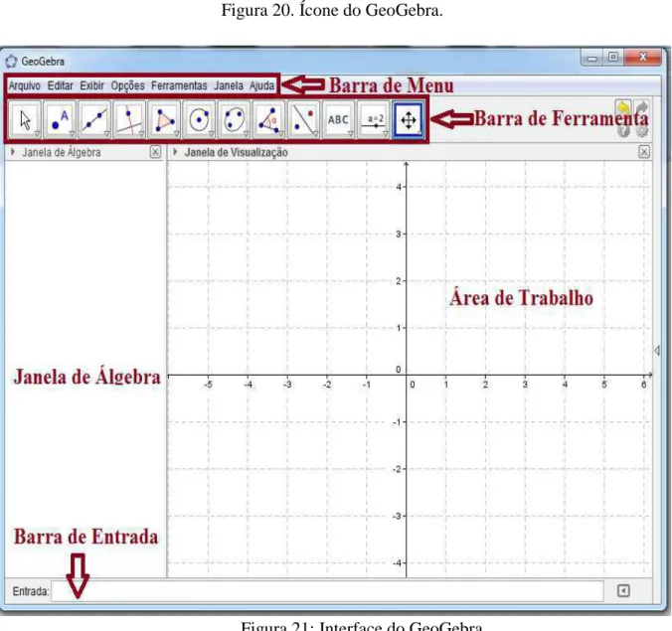Select the Ellipse conic tool

click(234, 120)
